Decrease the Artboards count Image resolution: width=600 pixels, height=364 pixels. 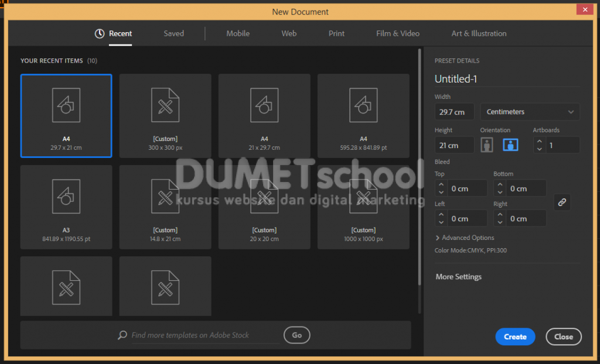coord(540,149)
